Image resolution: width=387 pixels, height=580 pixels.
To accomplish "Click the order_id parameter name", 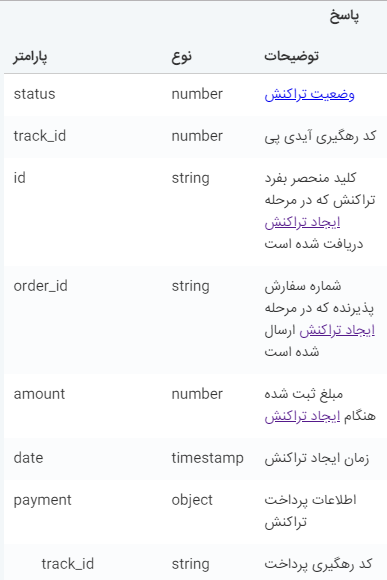I will point(41,286).
